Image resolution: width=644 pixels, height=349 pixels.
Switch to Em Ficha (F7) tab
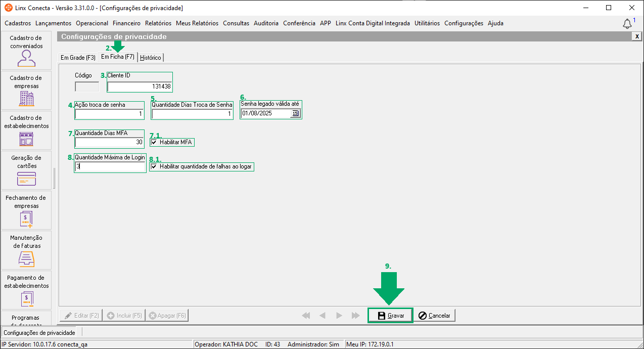tap(118, 57)
